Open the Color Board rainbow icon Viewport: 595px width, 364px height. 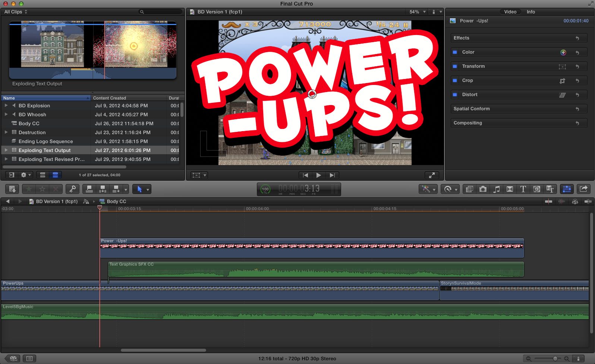point(563,53)
